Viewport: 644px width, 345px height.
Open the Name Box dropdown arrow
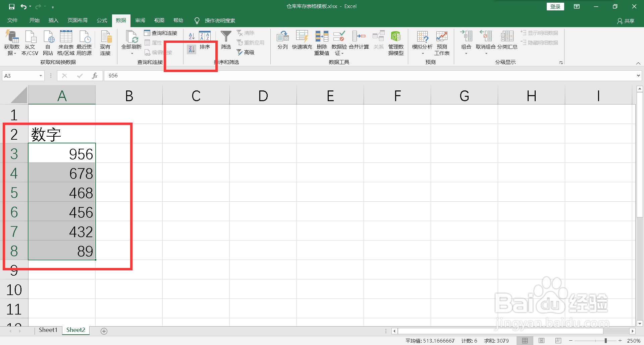pyautogui.click(x=41, y=76)
